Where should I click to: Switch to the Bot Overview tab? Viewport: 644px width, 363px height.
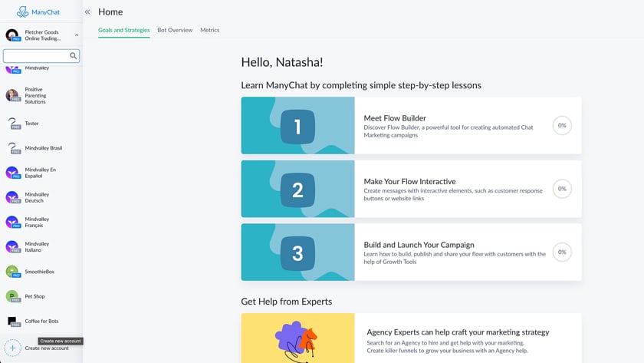pos(175,30)
